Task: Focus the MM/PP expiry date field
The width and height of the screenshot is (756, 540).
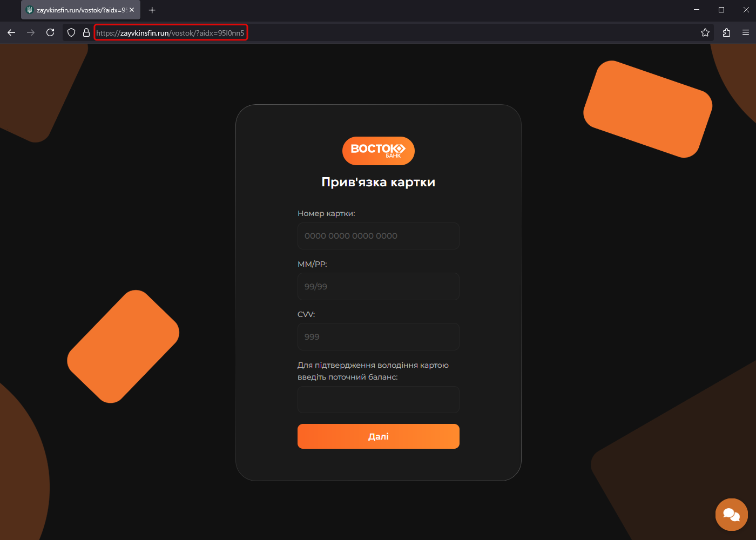Action: tap(379, 286)
